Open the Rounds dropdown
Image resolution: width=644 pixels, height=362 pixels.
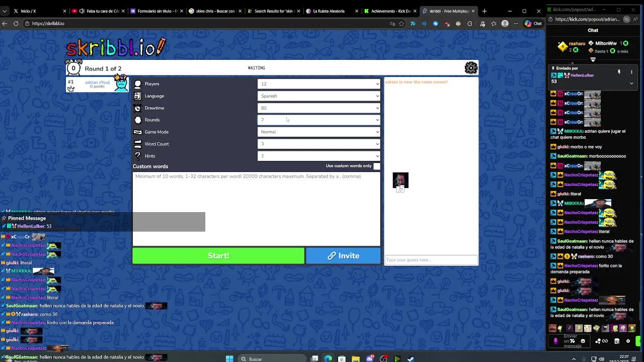319,120
